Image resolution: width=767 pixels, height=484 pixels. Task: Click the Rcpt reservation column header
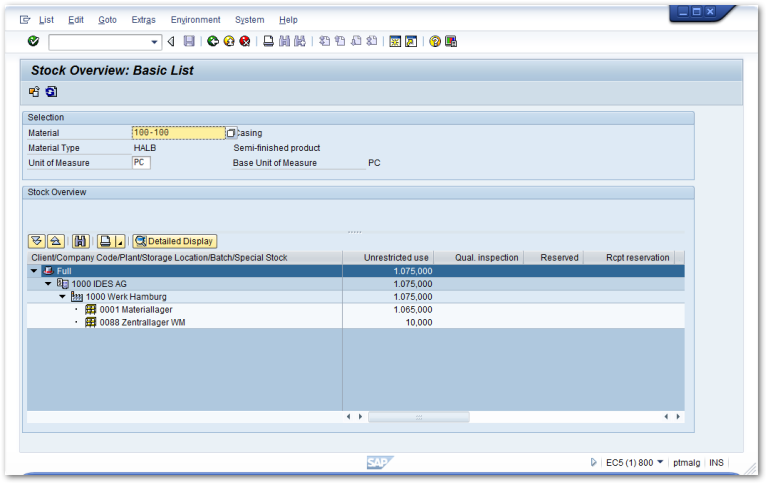[x=630, y=257]
